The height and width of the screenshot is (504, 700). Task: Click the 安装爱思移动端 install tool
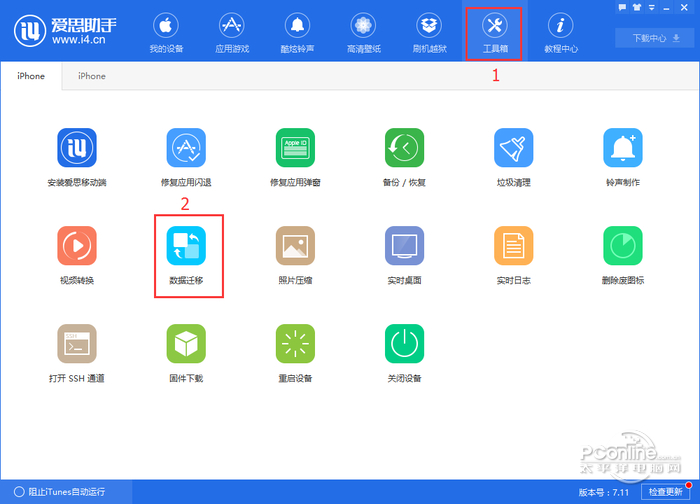pos(77,157)
